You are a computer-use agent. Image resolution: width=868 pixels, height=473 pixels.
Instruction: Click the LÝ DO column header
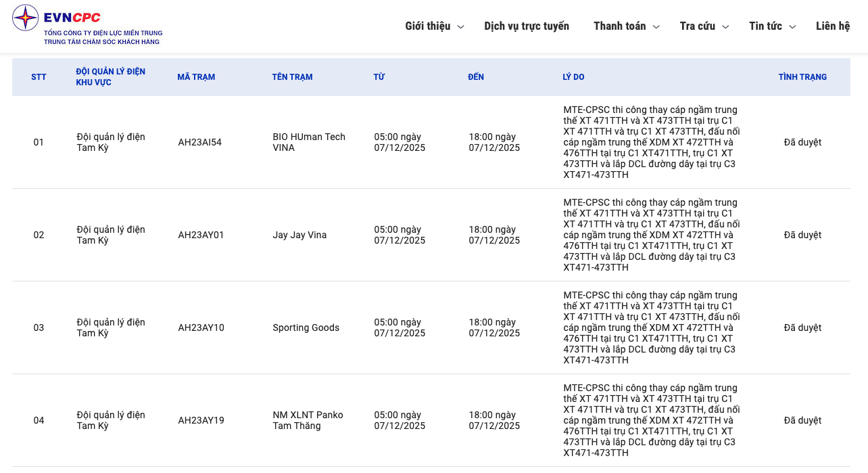point(573,77)
